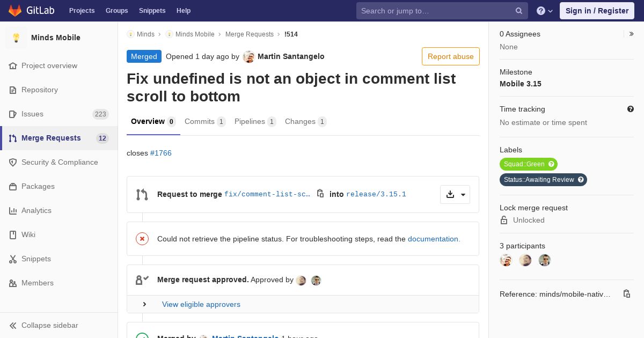Click View eligible approvers link
644x338 pixels.
[201, 304]
